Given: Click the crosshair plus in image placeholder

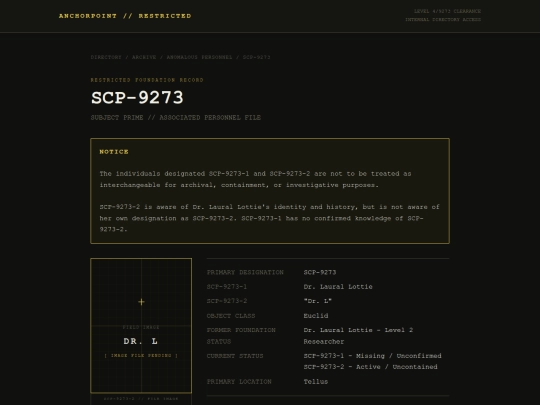Looking at the screenshot, I should tap(141, 302).
